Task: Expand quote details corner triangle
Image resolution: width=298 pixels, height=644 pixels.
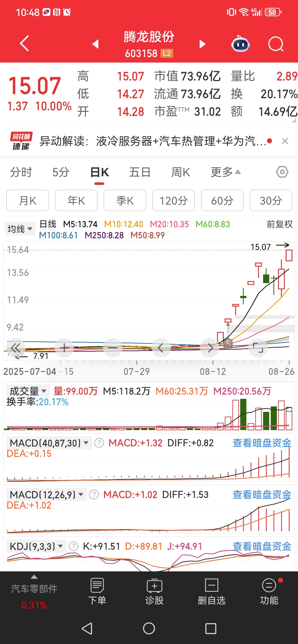Action: [x=294, y=120]
